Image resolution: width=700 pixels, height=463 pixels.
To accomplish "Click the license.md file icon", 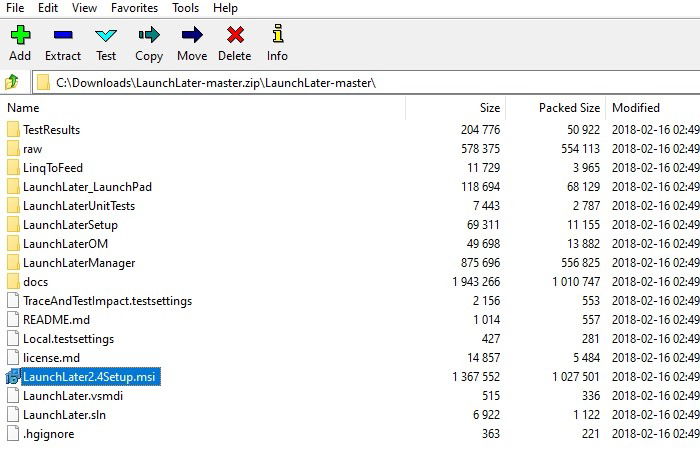I will (13, 357).
